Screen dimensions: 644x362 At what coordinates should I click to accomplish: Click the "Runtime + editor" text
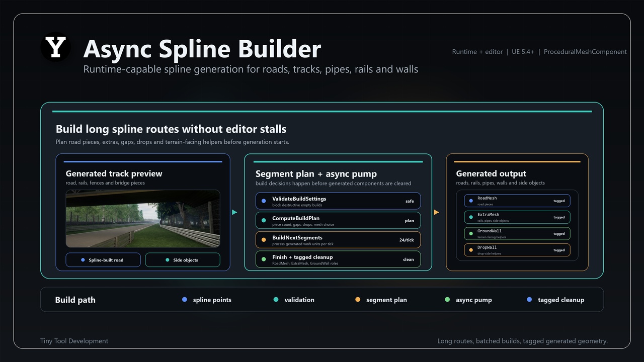pos(477,52)
